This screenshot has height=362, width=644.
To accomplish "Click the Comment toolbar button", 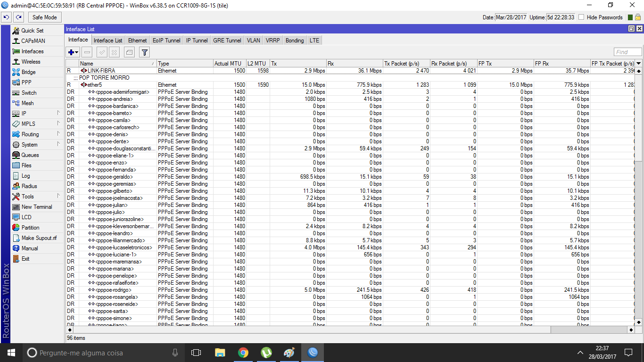I will coord(130,52).
